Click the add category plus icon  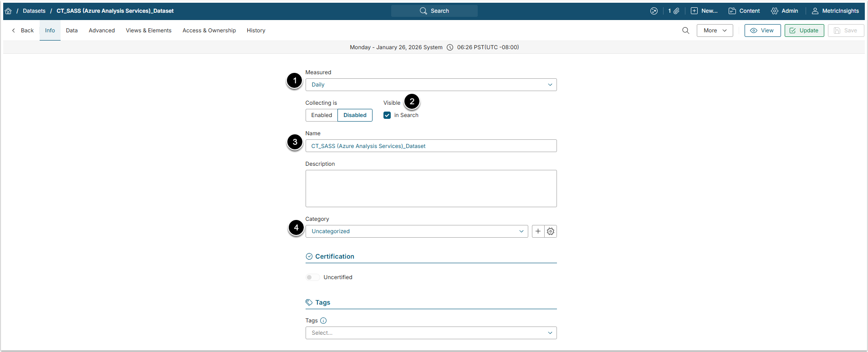click(x=538, y=231)
